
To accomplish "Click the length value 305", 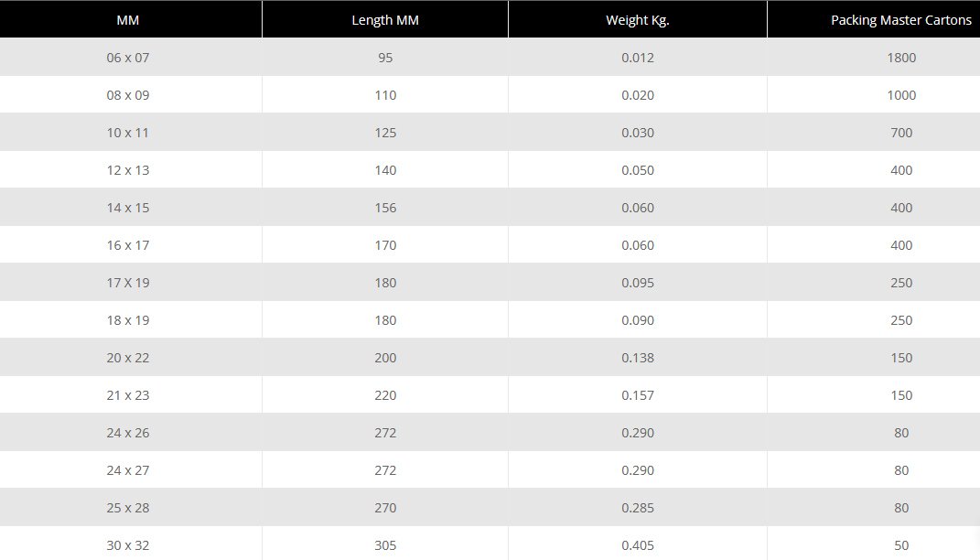I will coord(385,545).
